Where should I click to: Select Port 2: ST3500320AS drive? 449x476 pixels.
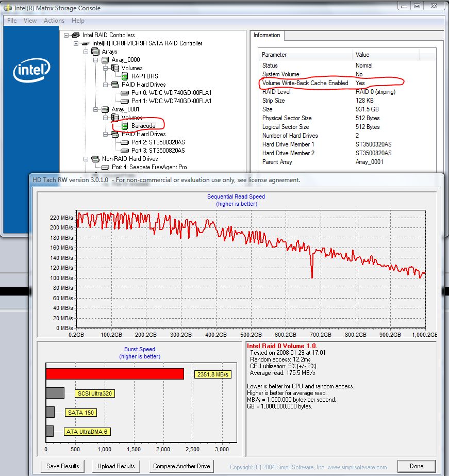158,142
